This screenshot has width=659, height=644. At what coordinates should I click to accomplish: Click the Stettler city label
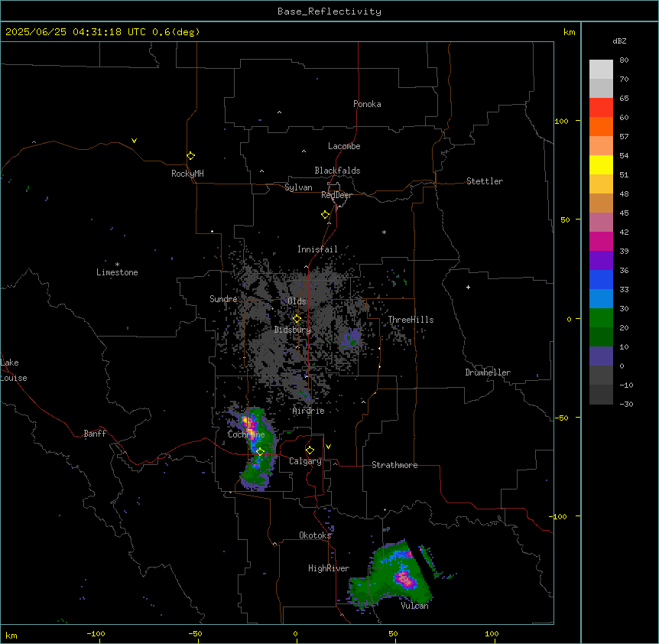[485, 181]
